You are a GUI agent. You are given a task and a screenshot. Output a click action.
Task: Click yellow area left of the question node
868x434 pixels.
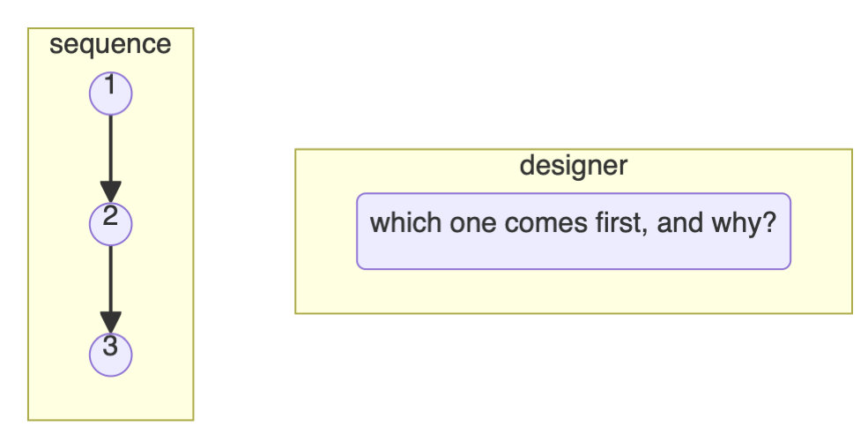click(326, 231)
